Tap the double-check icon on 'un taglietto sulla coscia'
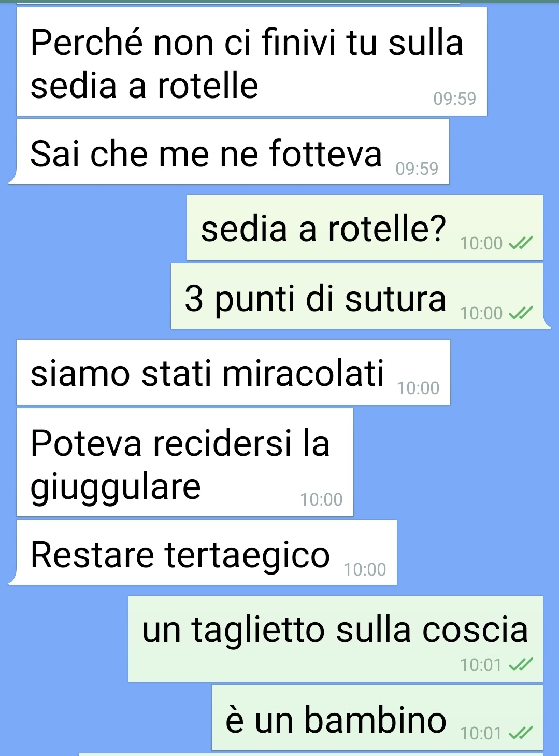This screenshot has width=559, height=756. point(521,664)
